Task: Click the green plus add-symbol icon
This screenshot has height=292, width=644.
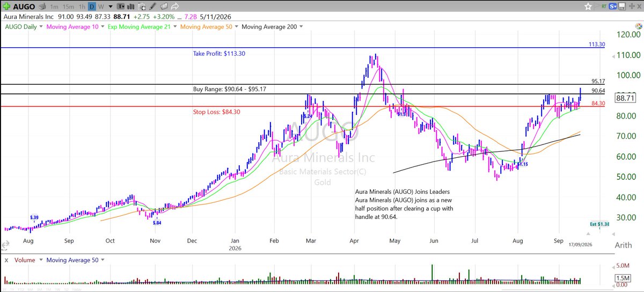Action: click(x=6, y=7)
